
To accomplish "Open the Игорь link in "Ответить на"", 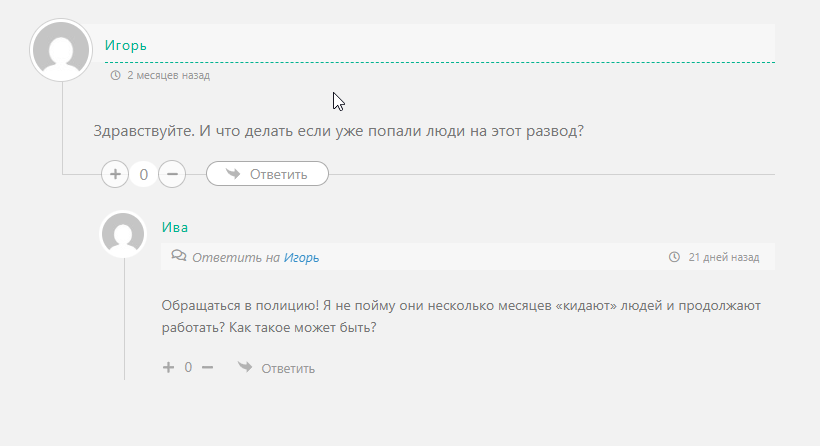I will [x=301, y=258].
